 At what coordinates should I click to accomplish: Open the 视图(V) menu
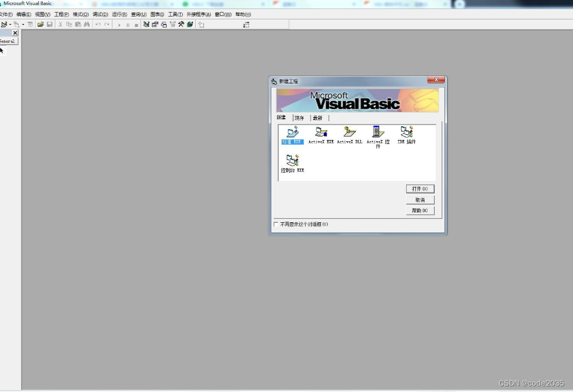coord(43,14)
